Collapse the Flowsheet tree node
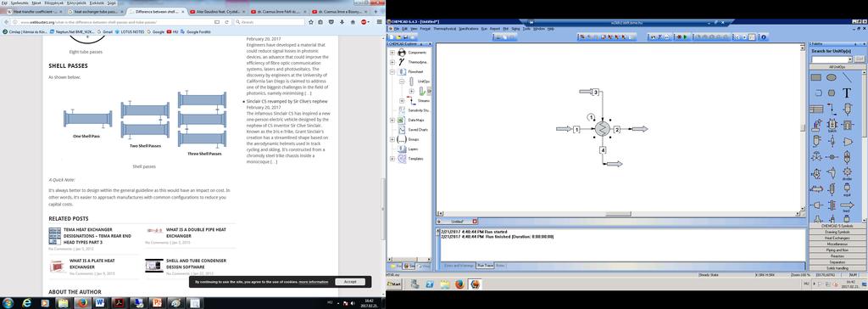868x309 pixels. pos(392,71)
